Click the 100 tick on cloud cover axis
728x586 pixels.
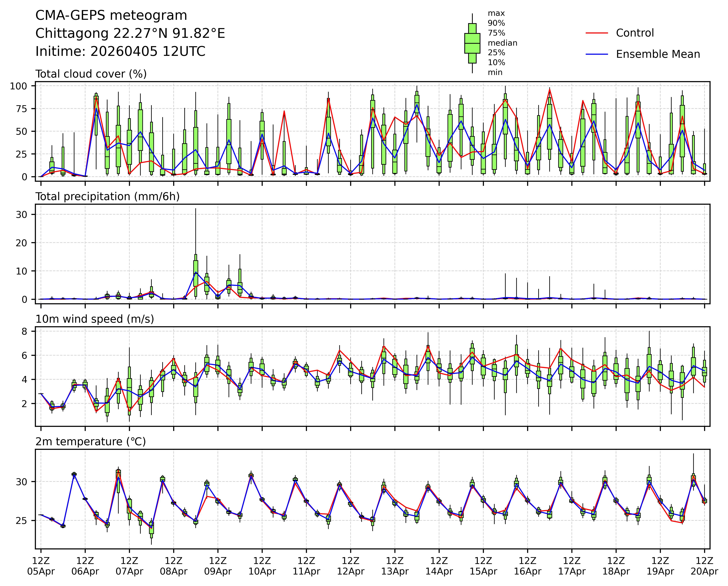click(18, 86)
